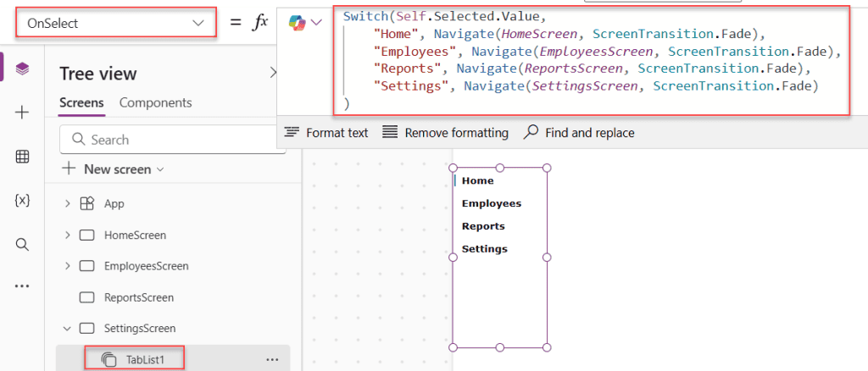Viewport: 868px width, 371px height.
Task: Click the App icon in tree
Action: (87, 204)
